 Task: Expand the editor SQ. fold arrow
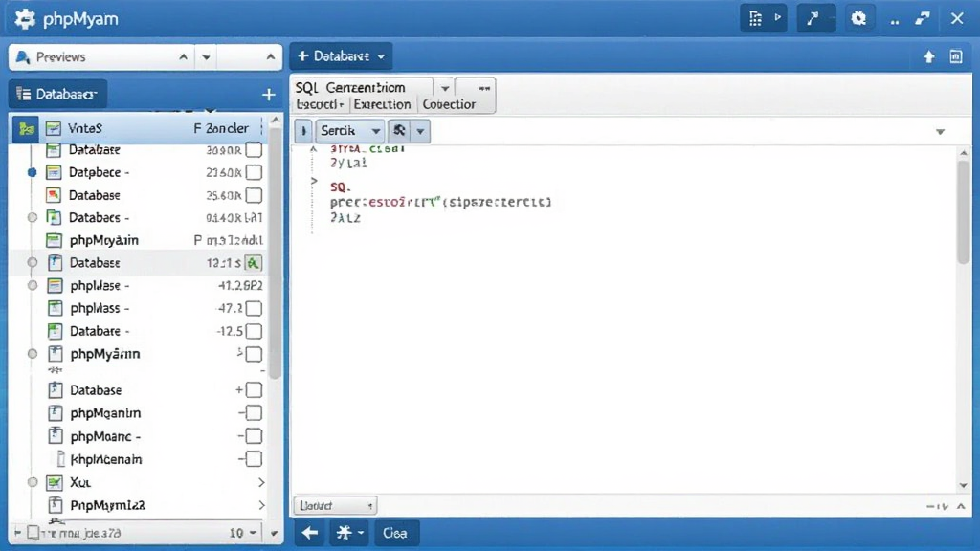[314, 181]
